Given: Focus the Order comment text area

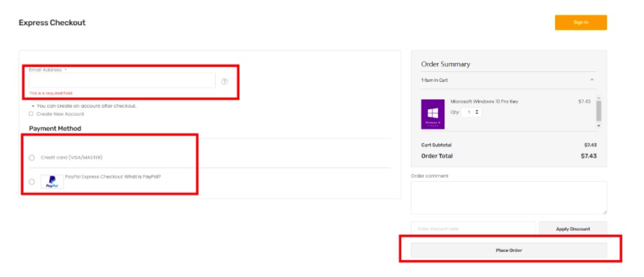Looking at the screenshot, I should coord(509,198).
